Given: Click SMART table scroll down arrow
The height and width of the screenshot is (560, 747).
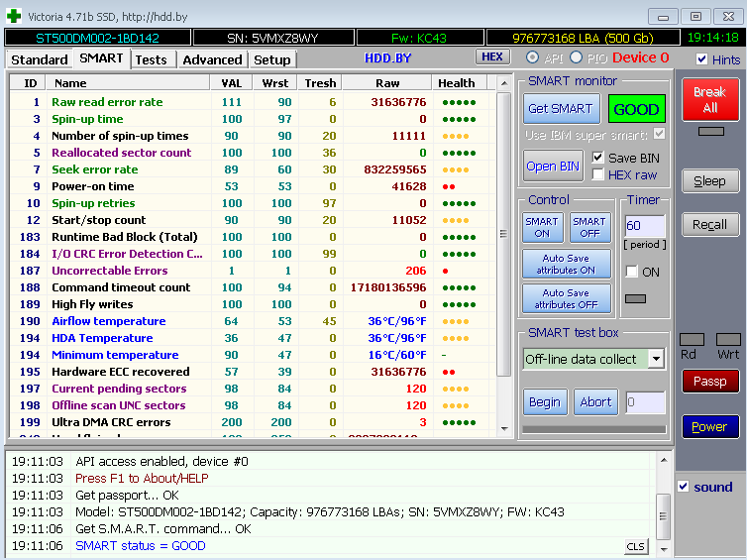Looking at the screenshot, I should 504,429.
